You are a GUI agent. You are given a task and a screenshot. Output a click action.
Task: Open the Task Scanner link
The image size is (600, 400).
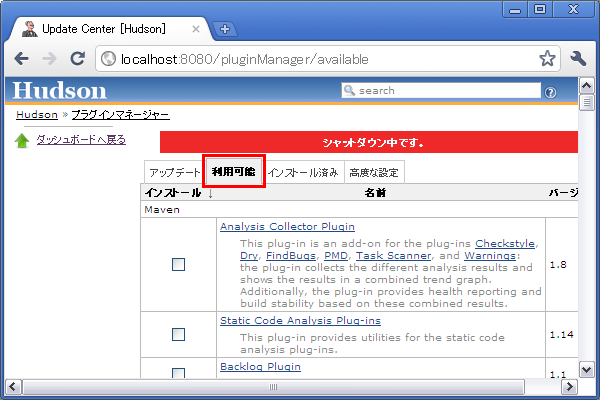point(393,256)
